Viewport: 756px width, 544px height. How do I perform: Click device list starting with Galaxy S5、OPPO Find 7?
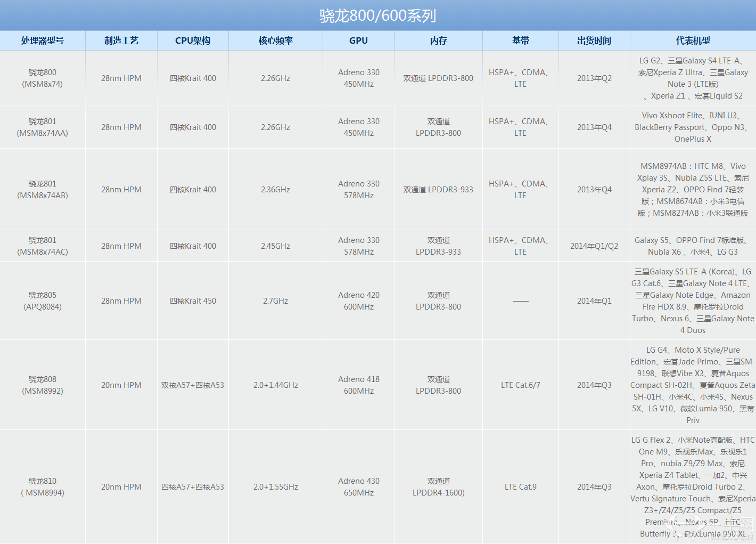click(693, 246)
